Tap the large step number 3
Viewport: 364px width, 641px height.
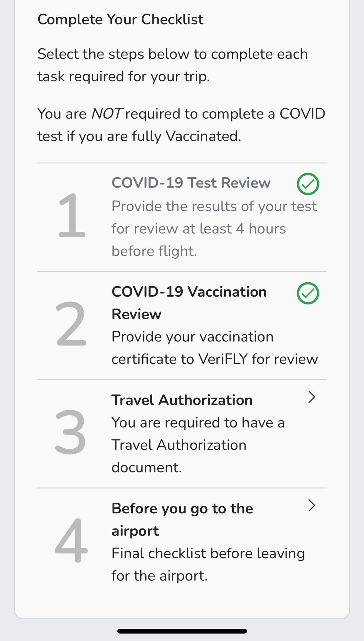[70, 432]
